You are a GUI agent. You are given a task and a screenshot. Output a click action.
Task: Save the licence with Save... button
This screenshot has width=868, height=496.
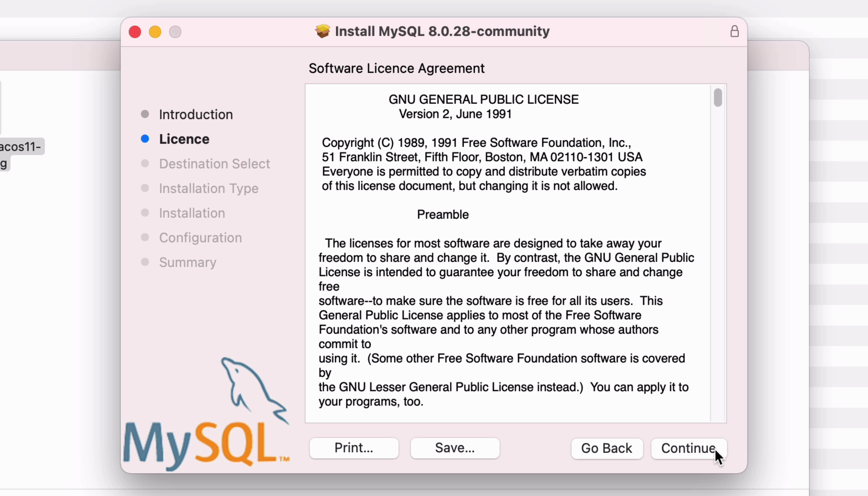pyautogui.click(x=454, y=448)
